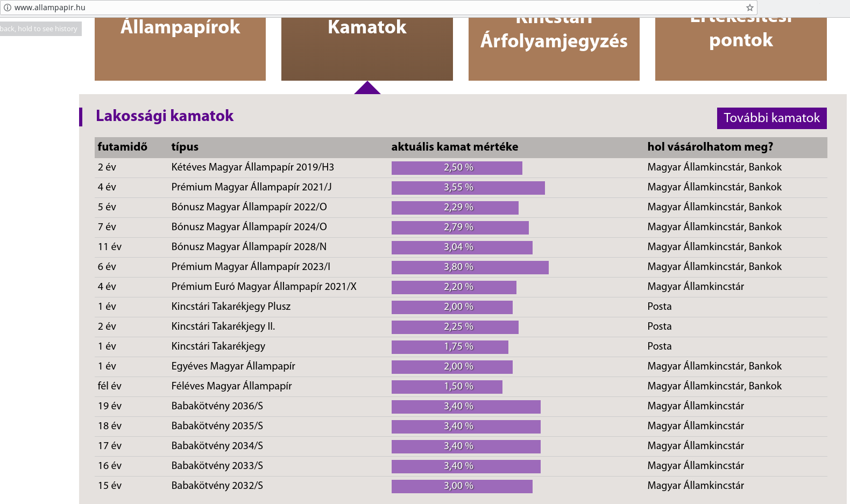Open the Értékesítési pontok tab
Screen dimensions: 850x504
click(x=741, y=49)
